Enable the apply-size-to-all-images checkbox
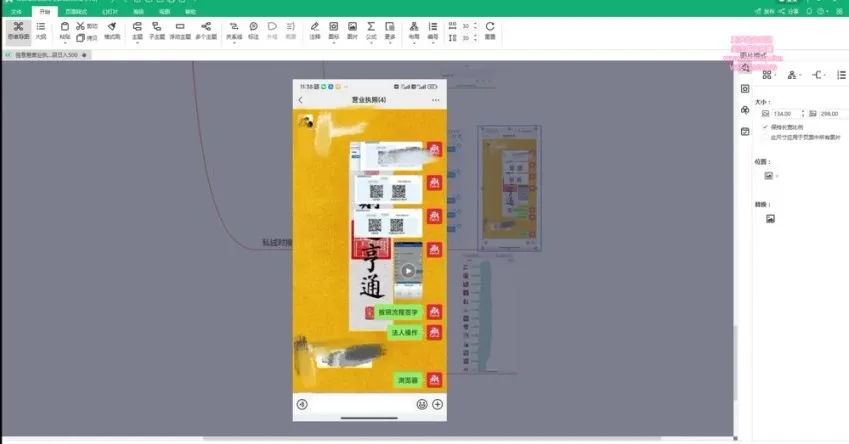 pyautogui.click(x=765, y=137)
